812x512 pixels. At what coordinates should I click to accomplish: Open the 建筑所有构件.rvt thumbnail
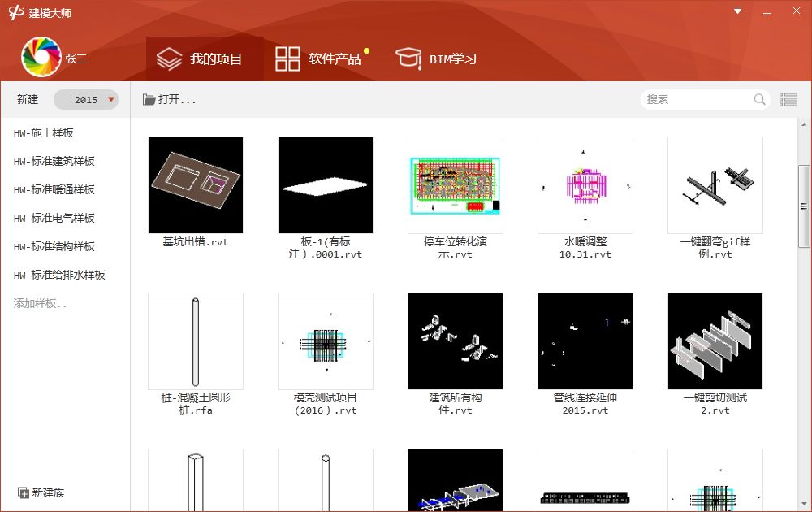pyautogui.click(x=456, y=341)
